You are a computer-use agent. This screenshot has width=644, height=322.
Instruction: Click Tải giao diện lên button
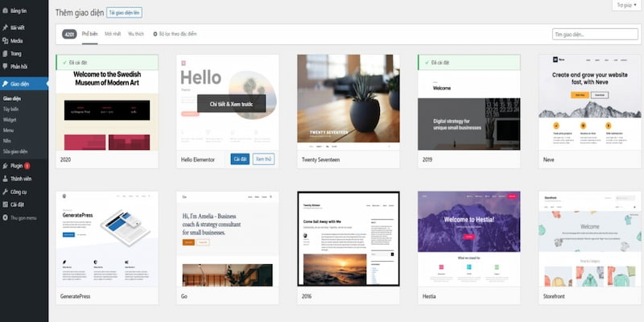point(124,14)
